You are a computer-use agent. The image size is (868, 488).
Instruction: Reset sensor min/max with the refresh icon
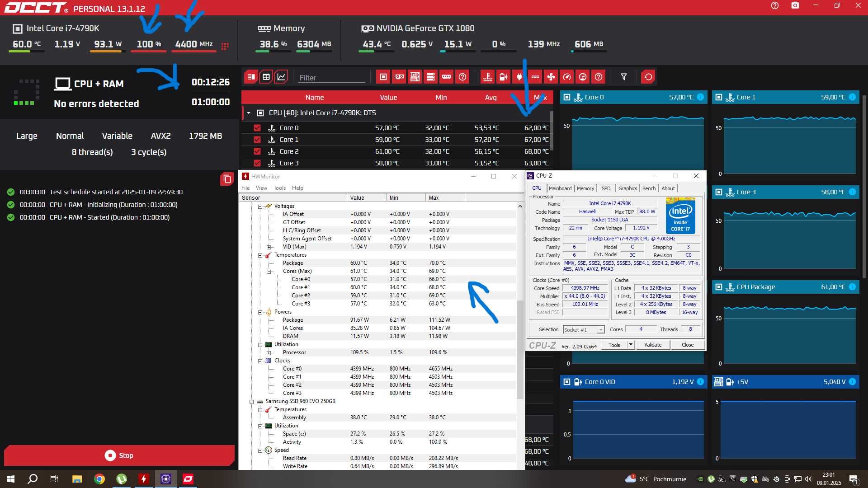pyautogui.click(x=648, y=77)
